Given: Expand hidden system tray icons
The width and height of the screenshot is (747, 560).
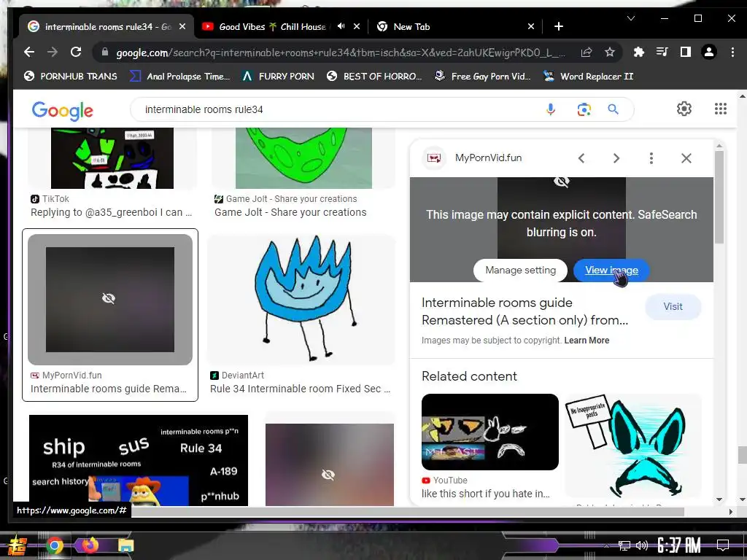Looking at the screenshot, I should (606, 545).
